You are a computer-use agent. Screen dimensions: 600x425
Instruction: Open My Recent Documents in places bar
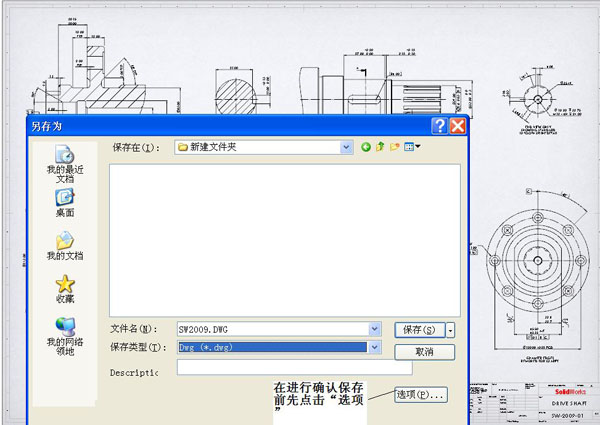(x=65, y=164)
